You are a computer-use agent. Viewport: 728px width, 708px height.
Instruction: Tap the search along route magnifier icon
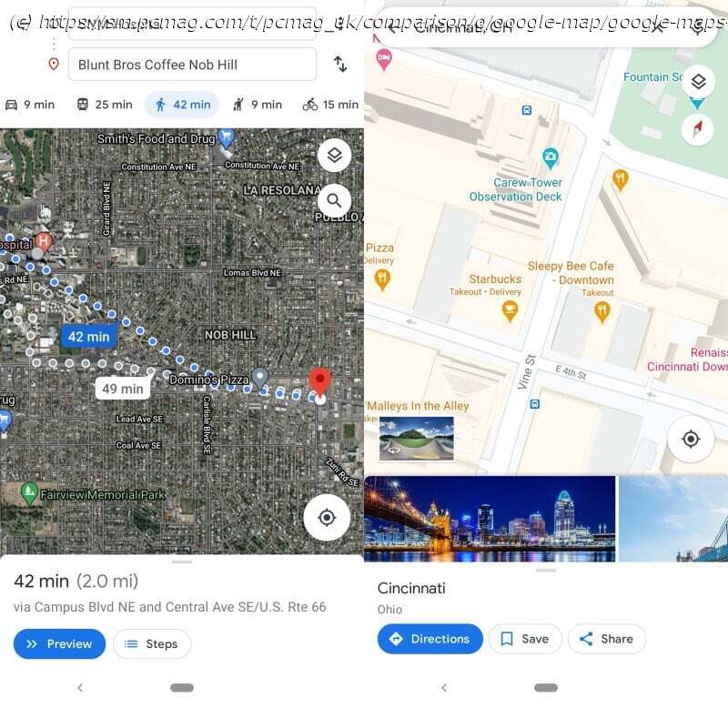334,200
